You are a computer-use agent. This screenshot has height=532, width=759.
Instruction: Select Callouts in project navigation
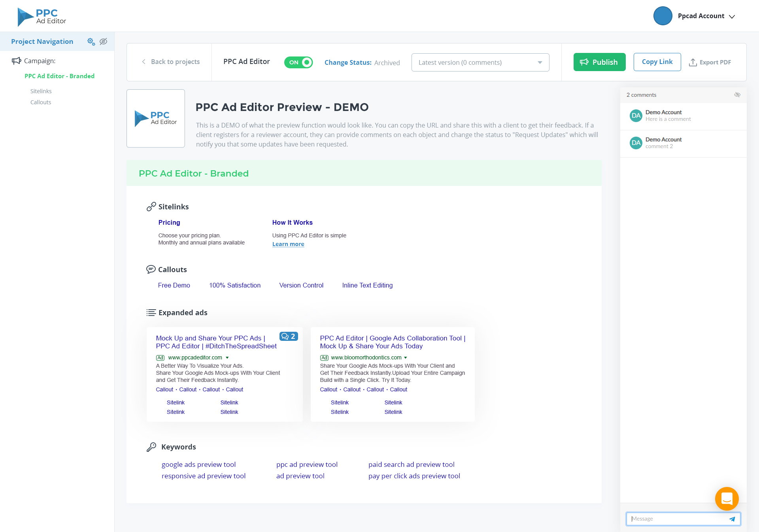(x=41, y=102)
